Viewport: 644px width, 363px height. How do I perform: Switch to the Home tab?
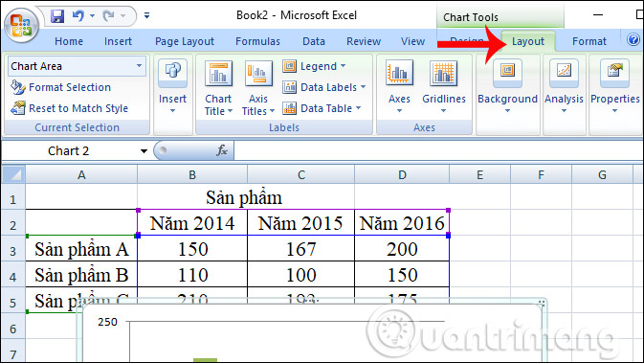pos(69,41)
